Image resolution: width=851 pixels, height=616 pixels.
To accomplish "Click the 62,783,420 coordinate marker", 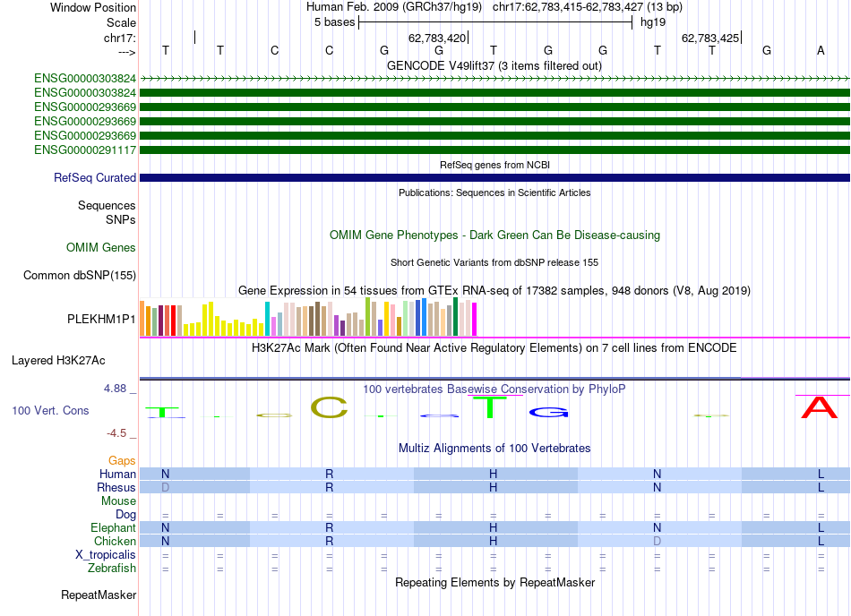I will pyautogui.click(x=437, y=38).
